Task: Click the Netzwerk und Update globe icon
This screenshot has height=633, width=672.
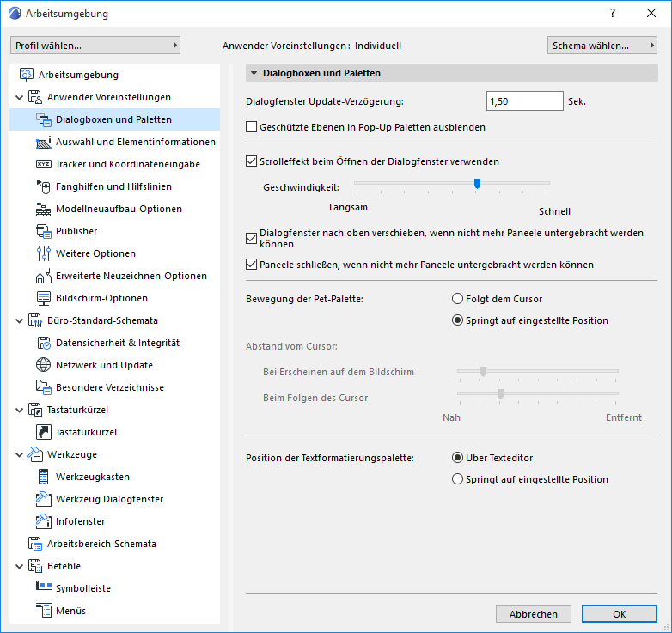Action: click(44, 365)
